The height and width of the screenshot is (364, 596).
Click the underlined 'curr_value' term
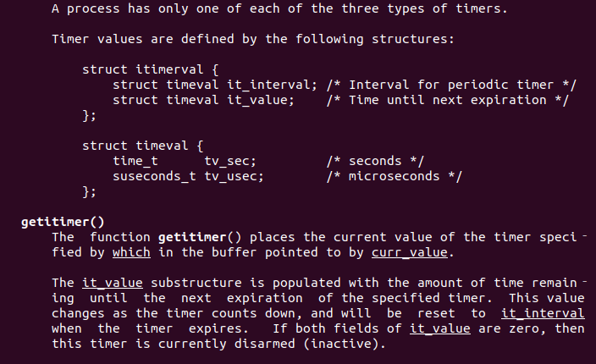point(410,252)
